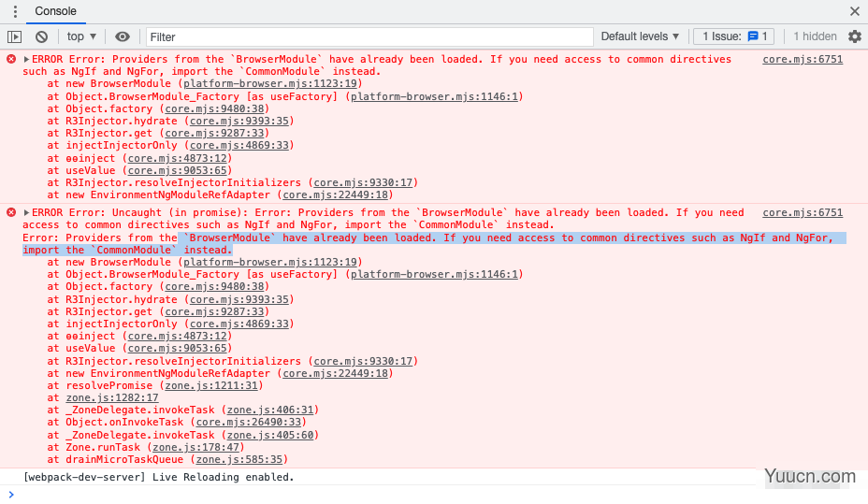Viewport: 868px width, 504px height.
Task: Open core.mjs:9393:35 in first stack trace
Action: pyautogui.click(x=239, y=122)
